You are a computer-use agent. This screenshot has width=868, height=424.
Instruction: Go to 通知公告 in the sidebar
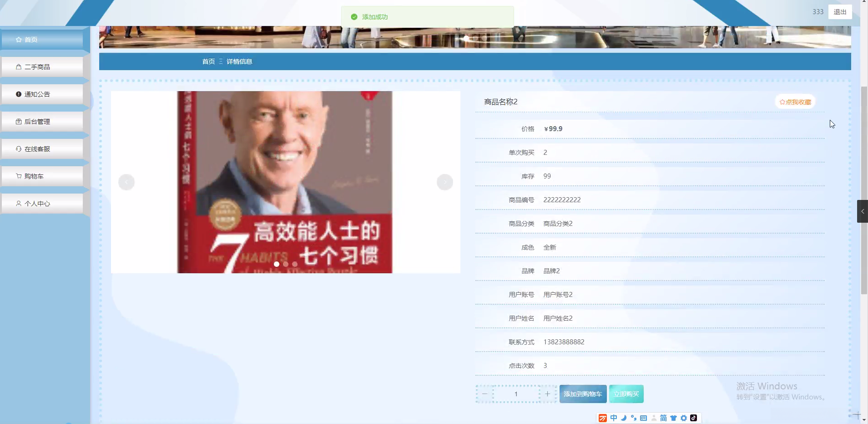(x=42, y=94)
